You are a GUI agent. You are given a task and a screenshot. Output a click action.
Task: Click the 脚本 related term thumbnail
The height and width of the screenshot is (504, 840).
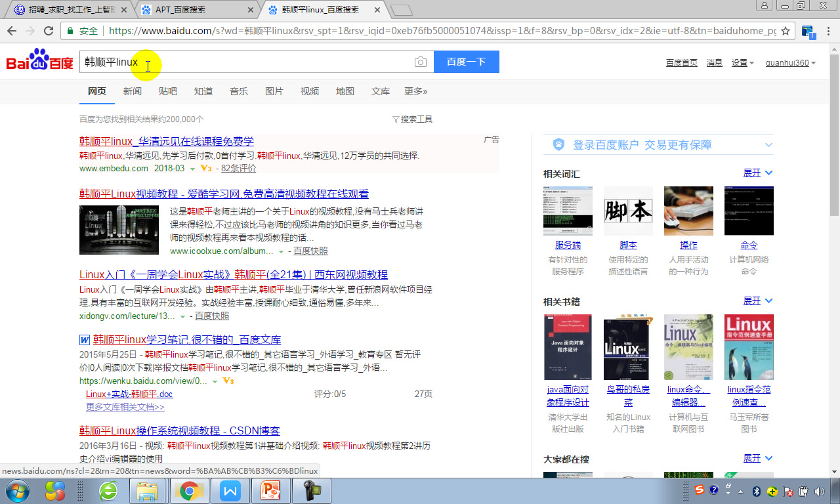[x=628, y=211]
